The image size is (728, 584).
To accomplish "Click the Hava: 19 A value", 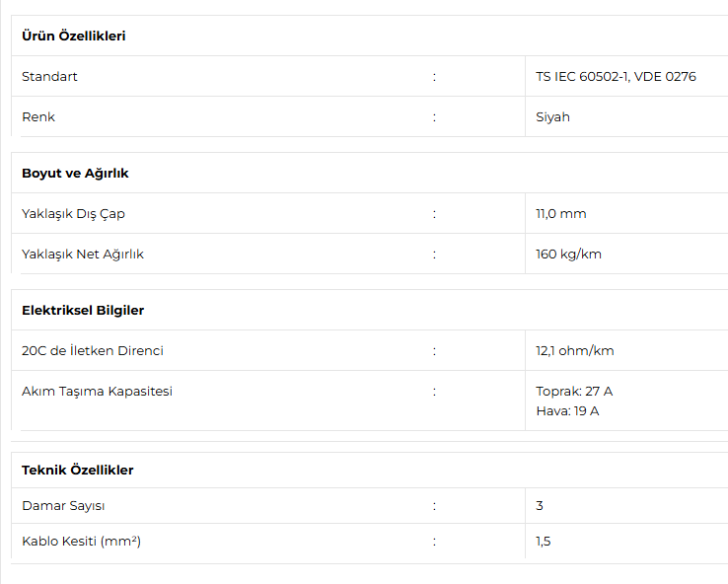I will pyautogui.click(x=567, y=410).
